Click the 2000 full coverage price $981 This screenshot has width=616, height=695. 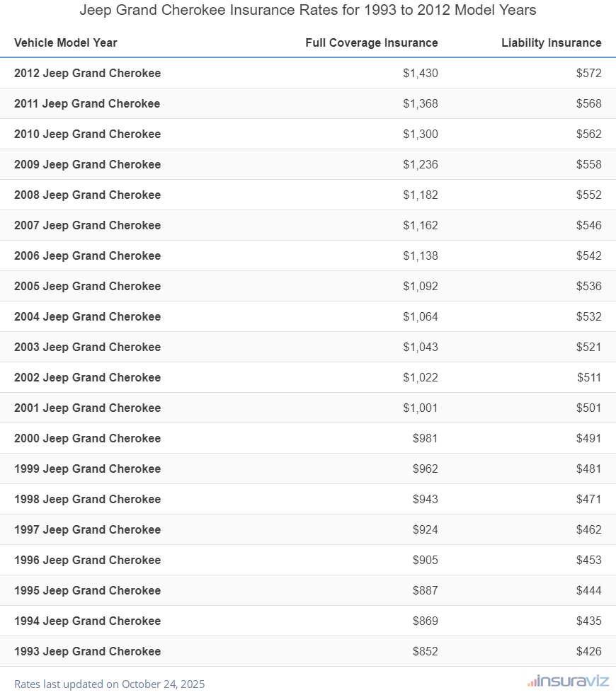click(426, 438)
